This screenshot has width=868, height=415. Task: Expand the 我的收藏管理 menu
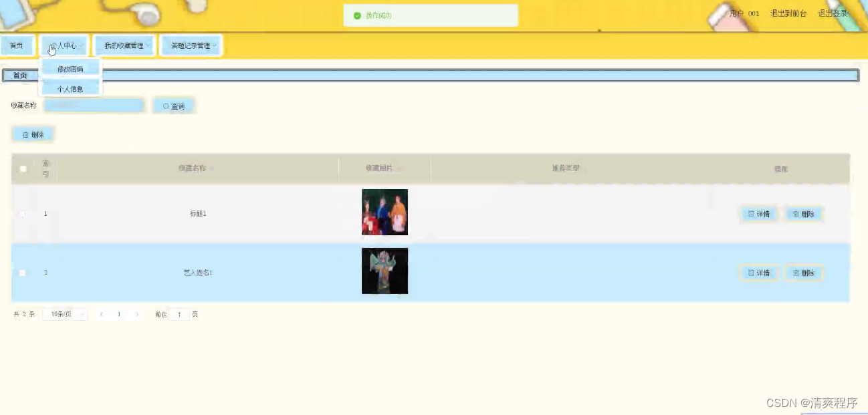(124, 45)
